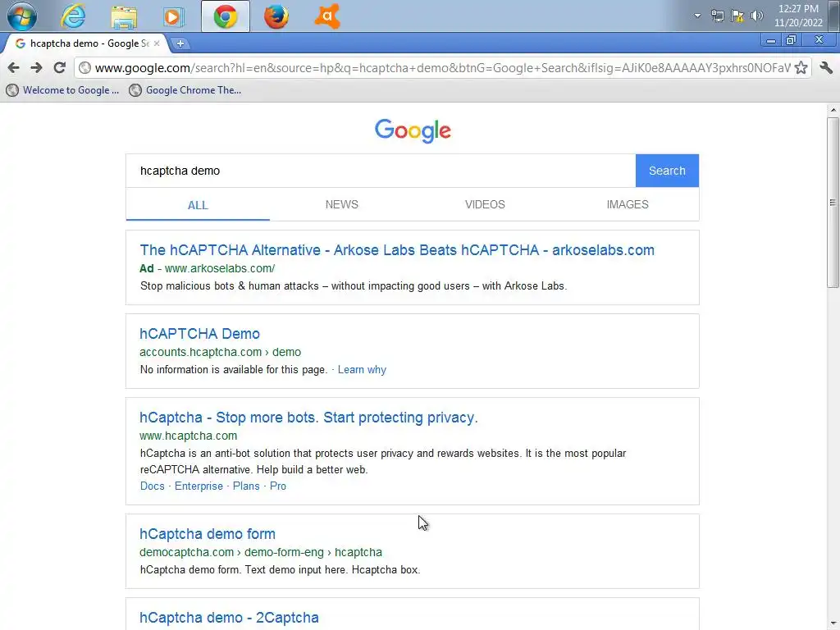The width and height of the screenshot is (840, 630).
Task: Switch to the VIDEOS tab
Action: pyautogui.click(x=485, y=204)
